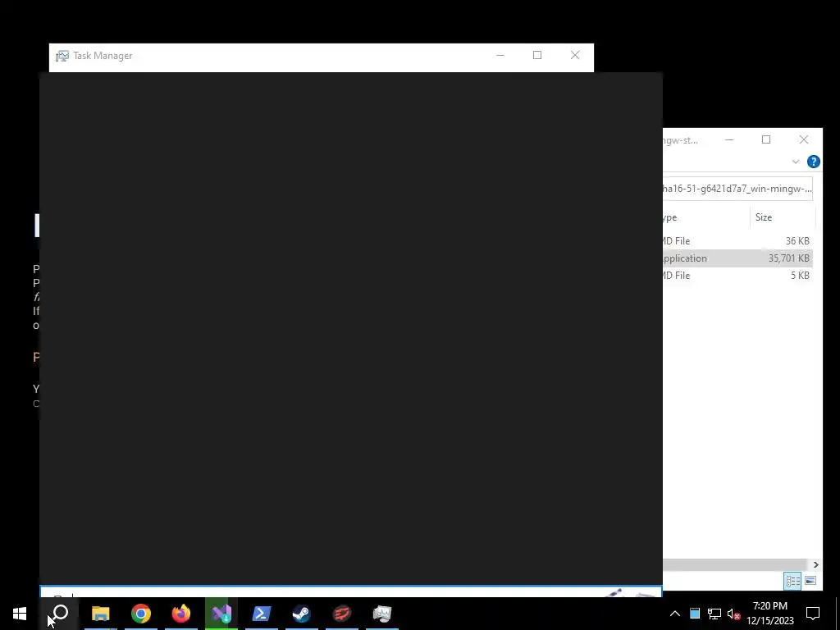Open the red swirl app taskbar icon
Viewport: 840px width, 630px height.
(342, 614)
